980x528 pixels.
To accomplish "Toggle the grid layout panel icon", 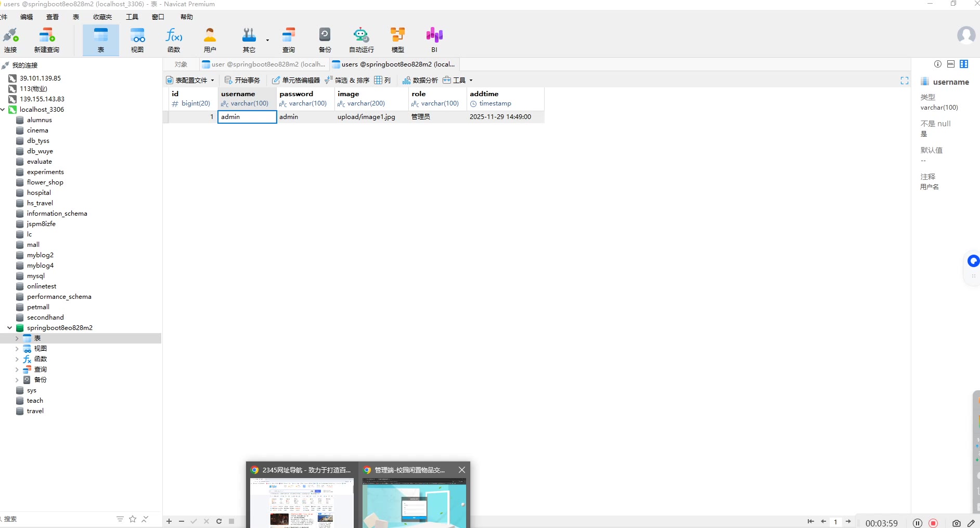I will click(964, 64).
